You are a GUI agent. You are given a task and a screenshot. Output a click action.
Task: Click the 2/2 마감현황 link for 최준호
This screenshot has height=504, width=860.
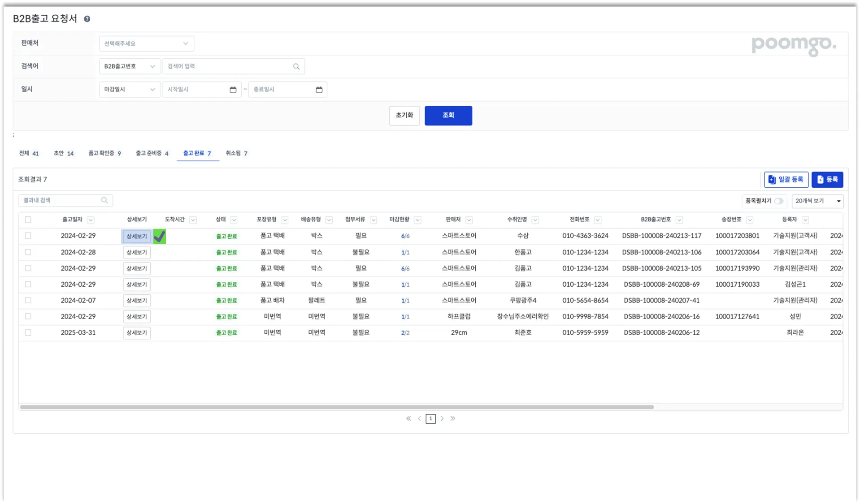405,333
